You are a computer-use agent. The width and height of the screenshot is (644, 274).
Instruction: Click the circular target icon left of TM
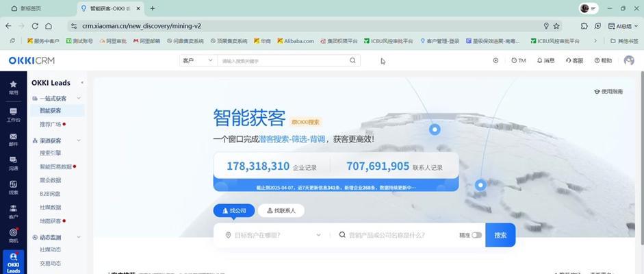[495, 60]
